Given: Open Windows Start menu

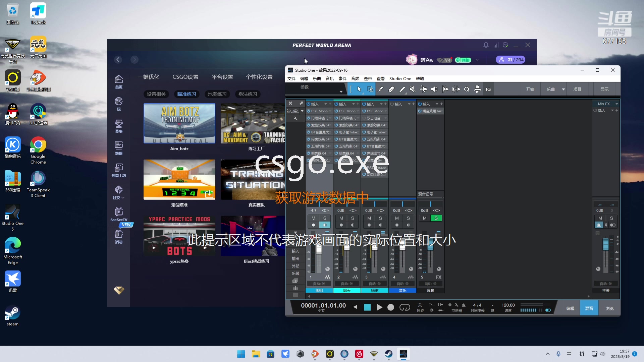Looking at the screenshot, I should (x=241, y=354).
